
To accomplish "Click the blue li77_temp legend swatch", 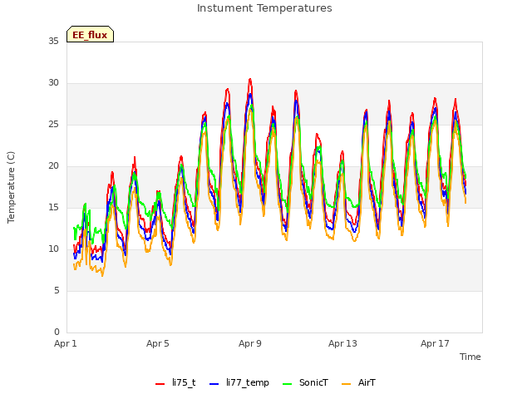I will [x=214, y=384].
